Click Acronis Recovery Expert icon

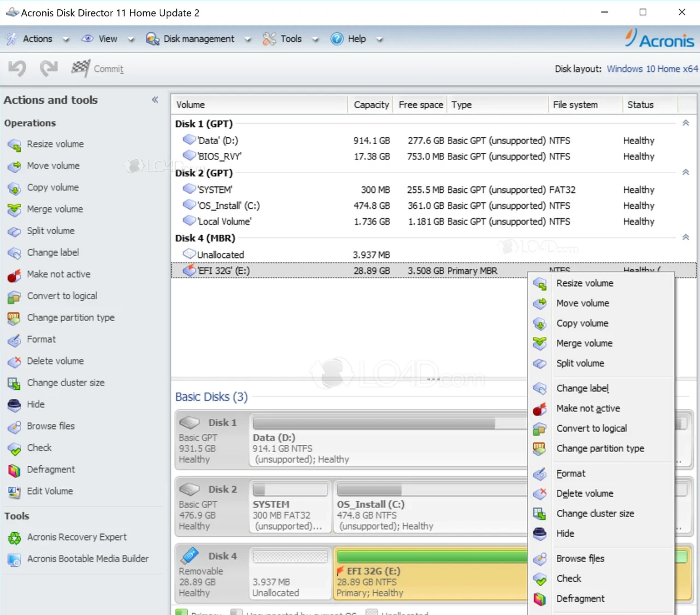coord(15,538)
